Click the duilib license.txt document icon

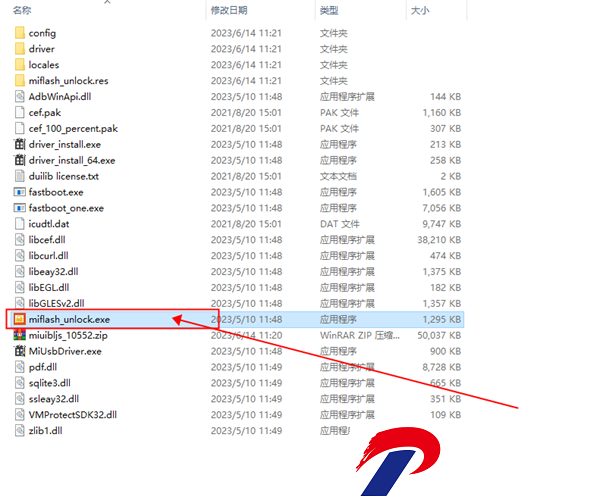click(20, 176)
